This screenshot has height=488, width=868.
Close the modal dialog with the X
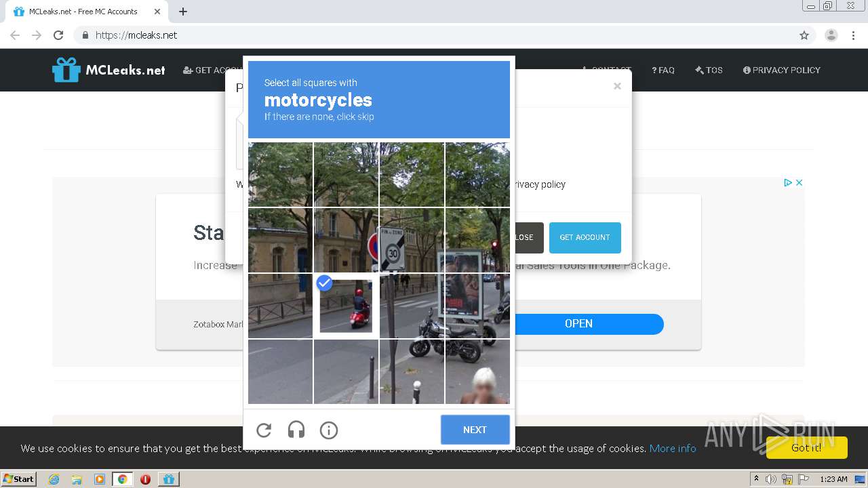pos(617,86)
